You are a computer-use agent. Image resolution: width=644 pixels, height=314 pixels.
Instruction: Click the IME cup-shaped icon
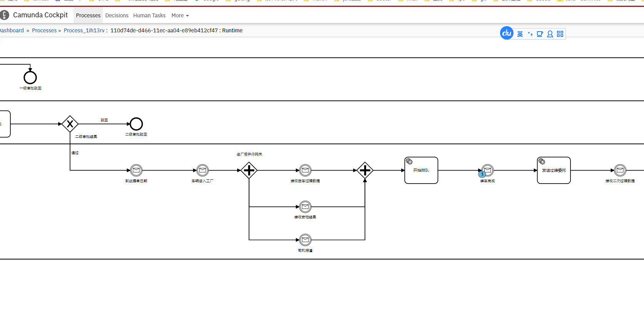(540, 34)
